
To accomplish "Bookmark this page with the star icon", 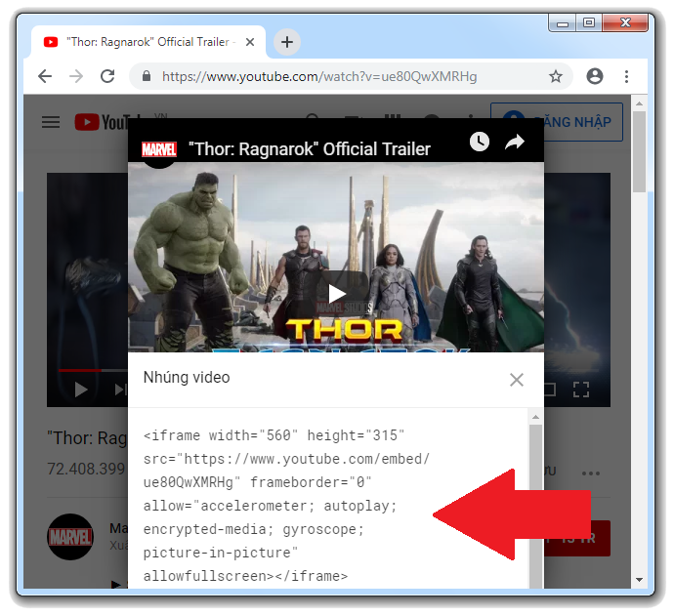I will [x=555, y=76].
